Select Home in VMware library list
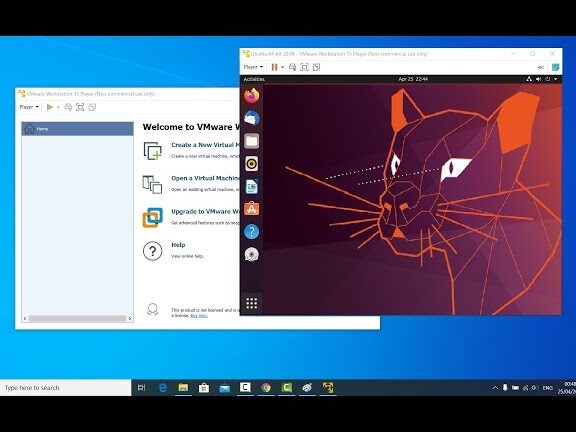The height and width of the screenshot is (432, 576). tap(77, 129)
